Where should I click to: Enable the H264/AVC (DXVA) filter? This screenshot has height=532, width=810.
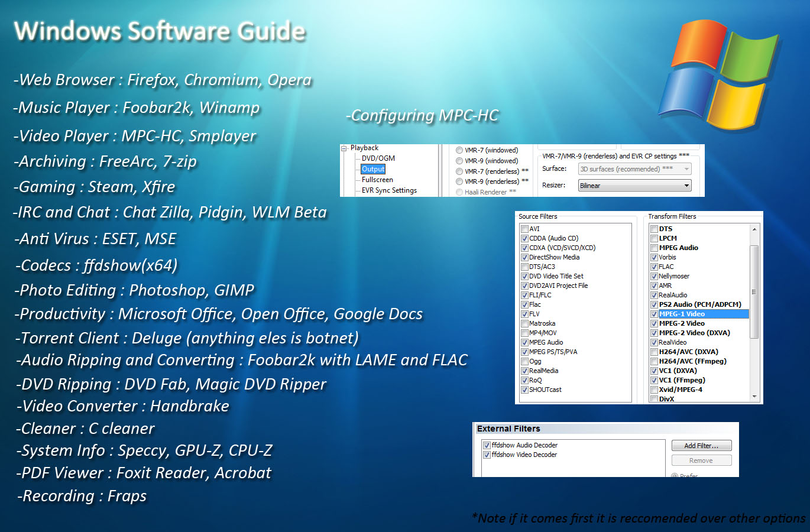pos(654,352)
